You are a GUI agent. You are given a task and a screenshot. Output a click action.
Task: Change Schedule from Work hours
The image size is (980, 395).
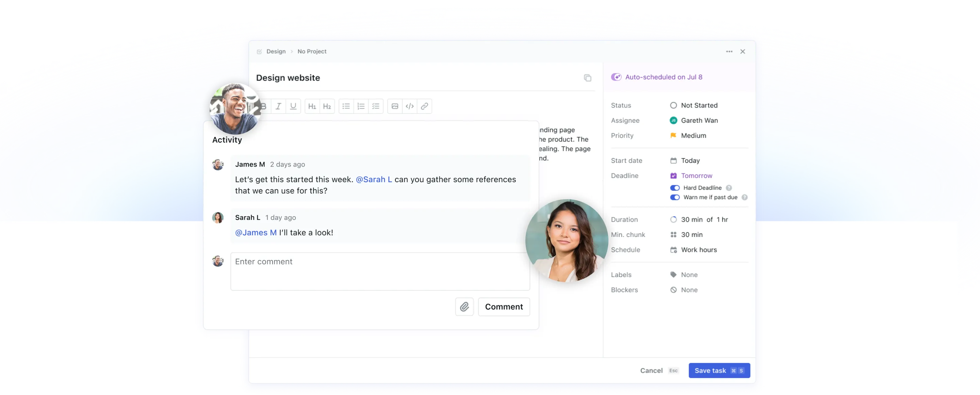pos(699,250)
